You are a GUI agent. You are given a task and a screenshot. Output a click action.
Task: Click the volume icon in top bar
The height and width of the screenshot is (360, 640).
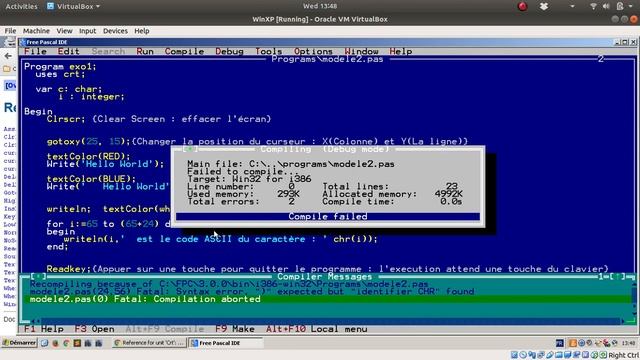[606, 6]
